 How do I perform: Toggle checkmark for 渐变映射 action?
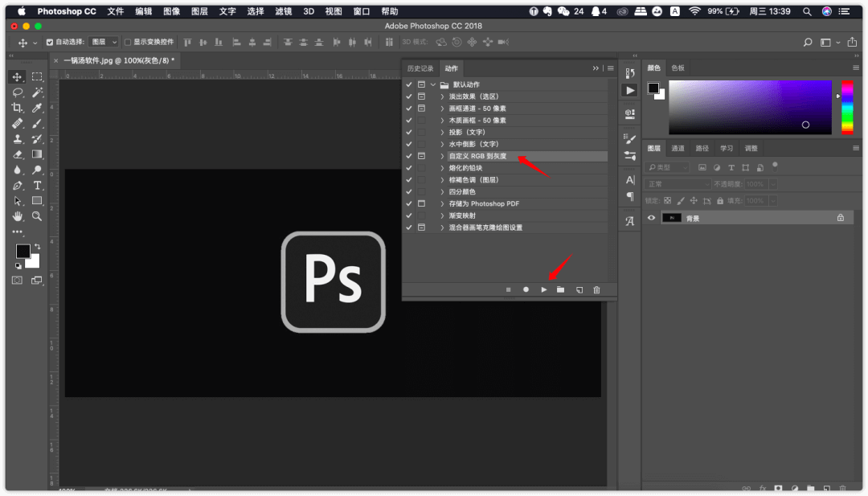[409, 216]
